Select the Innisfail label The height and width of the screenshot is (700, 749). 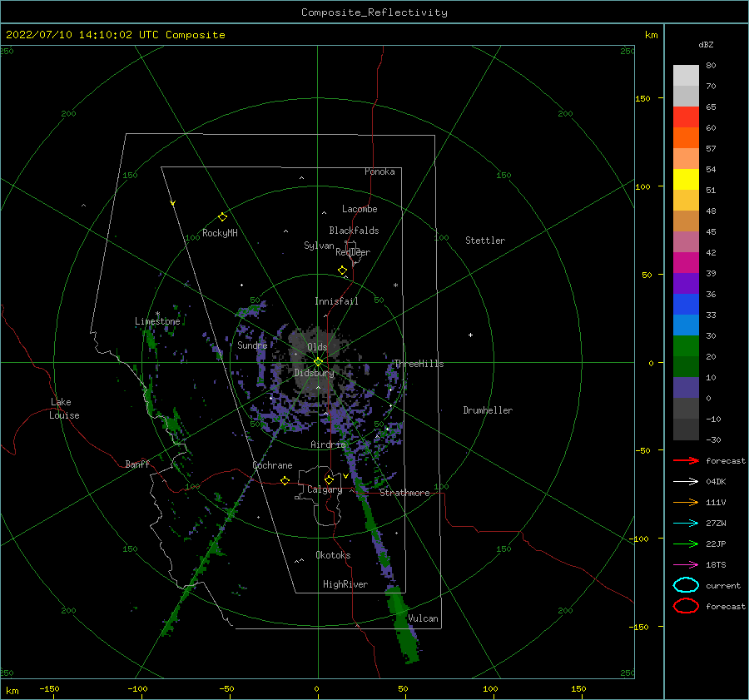[x=336, y=301]
